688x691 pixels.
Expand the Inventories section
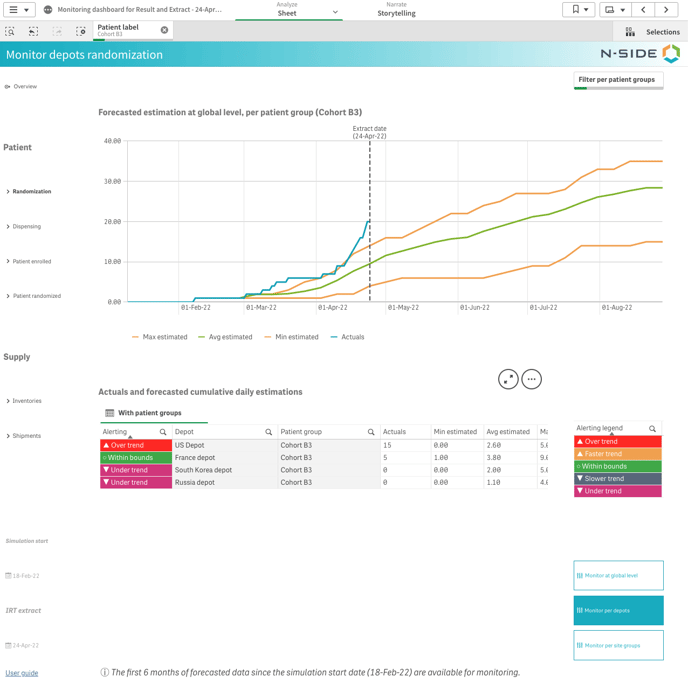tap(26, 401)
